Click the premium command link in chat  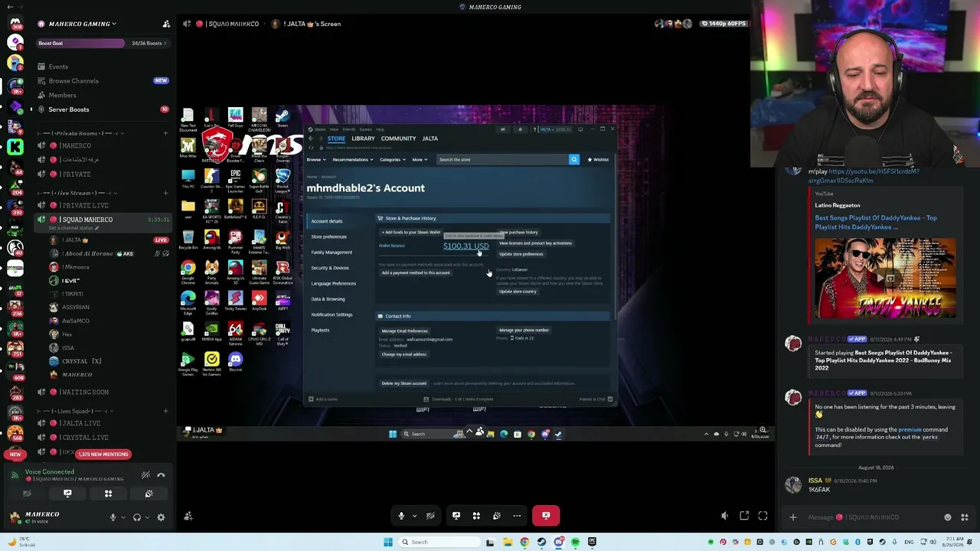pyautogui.click(x=910, y=430)
